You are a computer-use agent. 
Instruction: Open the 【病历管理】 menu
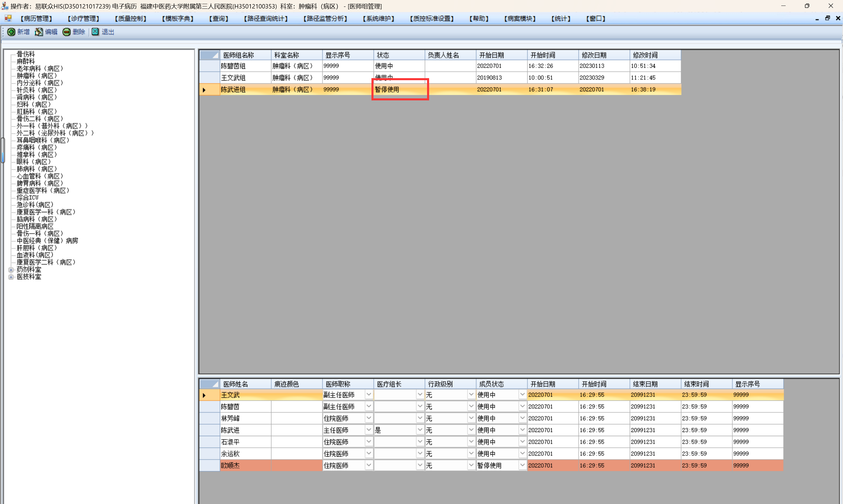click(x=36, y=18)
